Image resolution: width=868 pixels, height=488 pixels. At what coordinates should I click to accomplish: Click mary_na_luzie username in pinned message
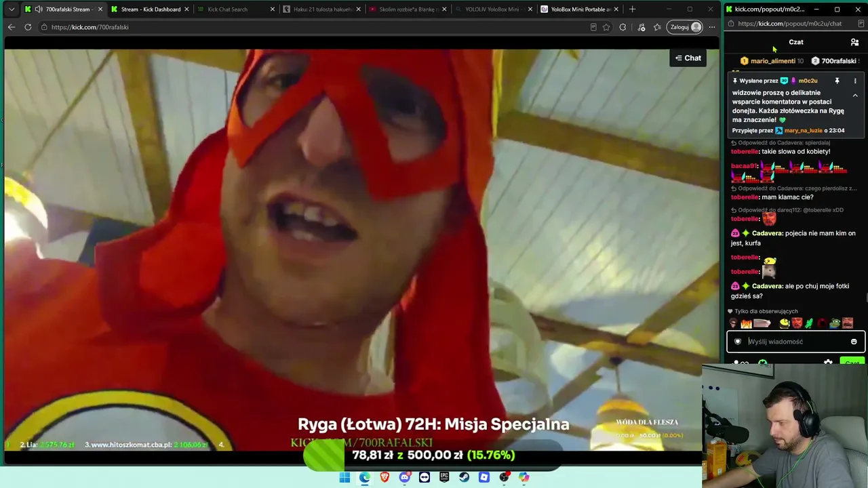pyautogui.click(x=803, y=130)
